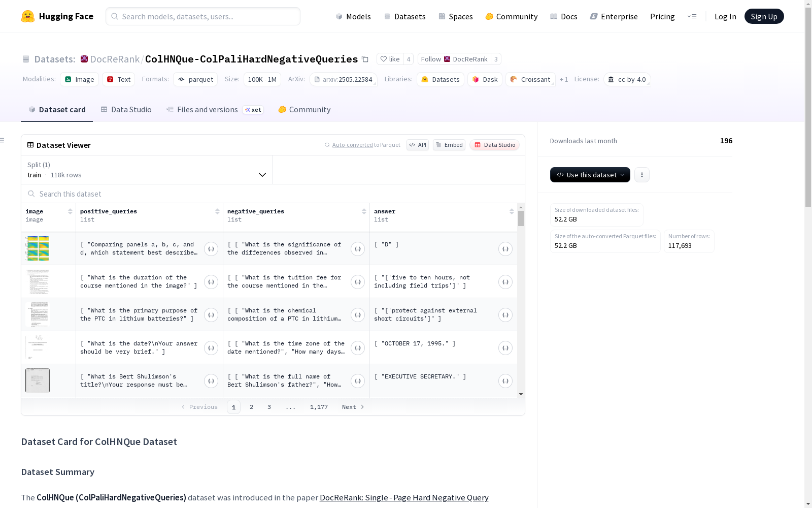This screenshot has height=508, width=812.
Task: Expand the JSON view for 'Comparing panels' positive query
Action: [x=211, y=249]
